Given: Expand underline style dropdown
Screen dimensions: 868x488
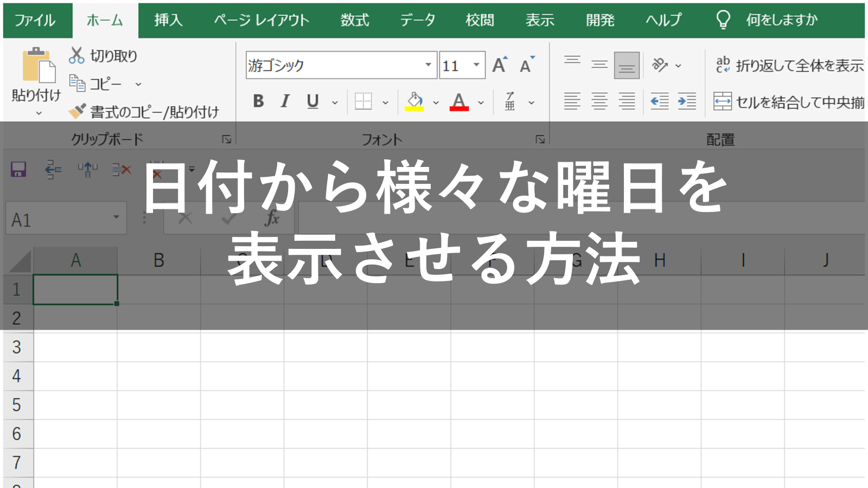Looking at the screenshot, I should click(335, 102).
